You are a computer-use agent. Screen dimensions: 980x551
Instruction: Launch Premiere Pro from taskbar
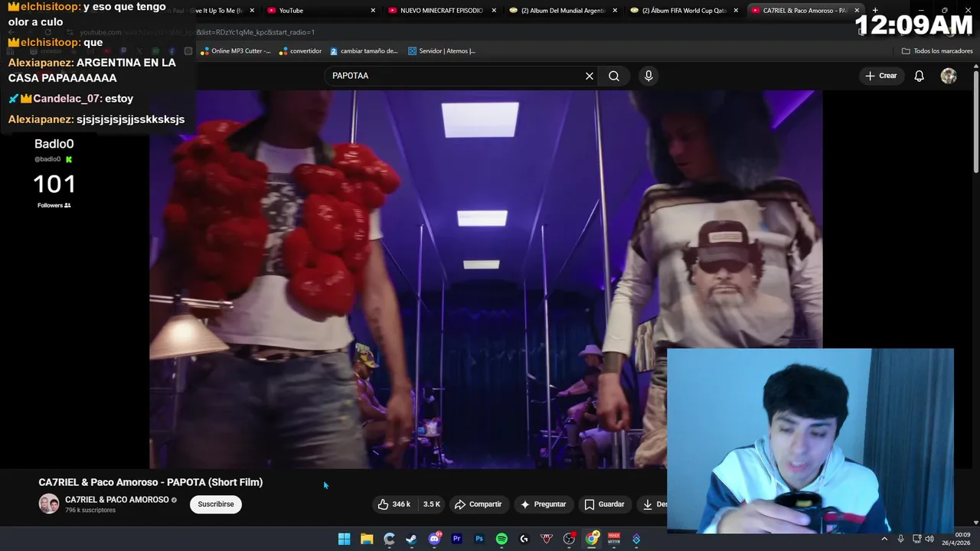(456, 539)
